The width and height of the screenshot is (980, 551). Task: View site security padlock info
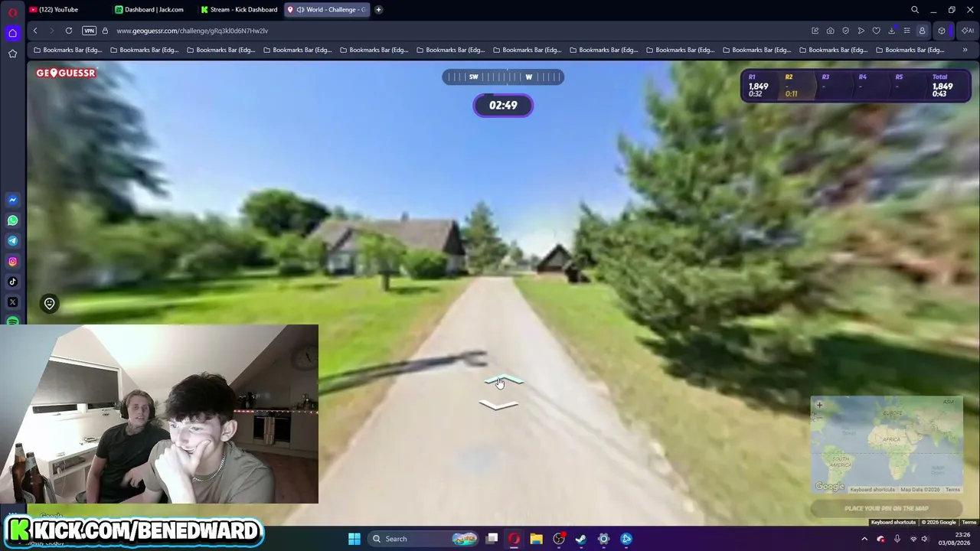105,31
